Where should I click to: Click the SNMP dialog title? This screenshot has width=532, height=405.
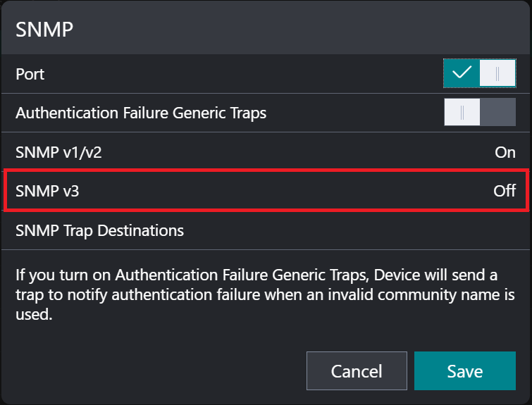pyautogui.click(x=45, y=30)
